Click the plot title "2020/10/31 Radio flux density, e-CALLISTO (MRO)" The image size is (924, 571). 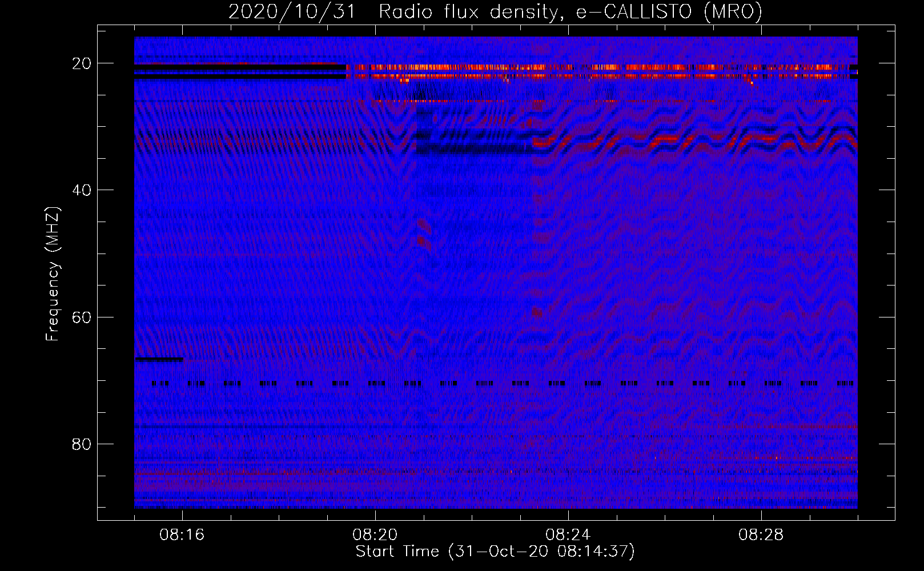click(x=495, y=11)
